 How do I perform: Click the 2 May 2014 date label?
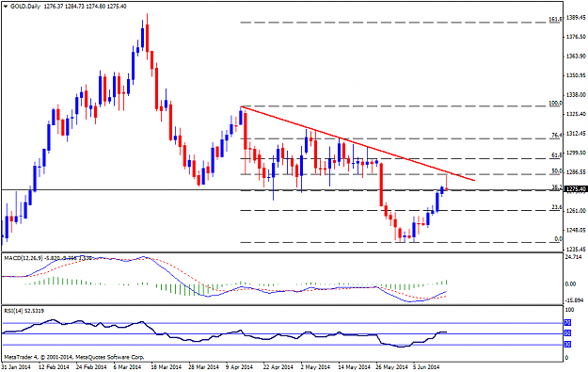coord(315,366)
